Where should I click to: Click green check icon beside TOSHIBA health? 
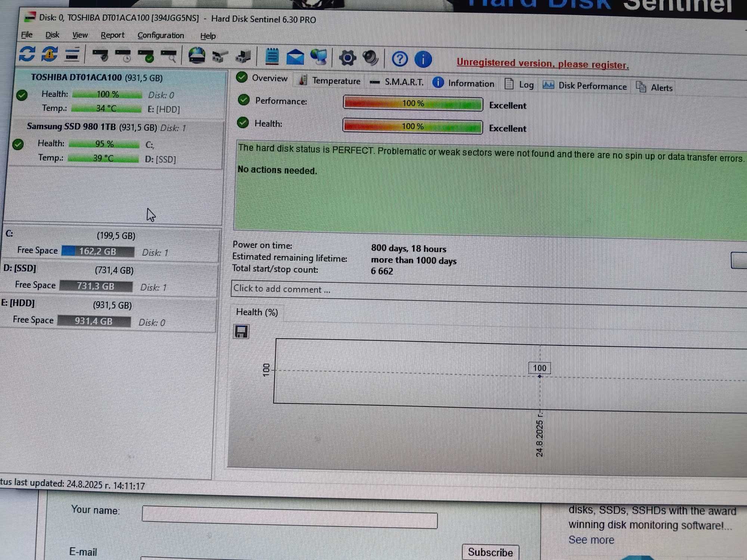22,95
